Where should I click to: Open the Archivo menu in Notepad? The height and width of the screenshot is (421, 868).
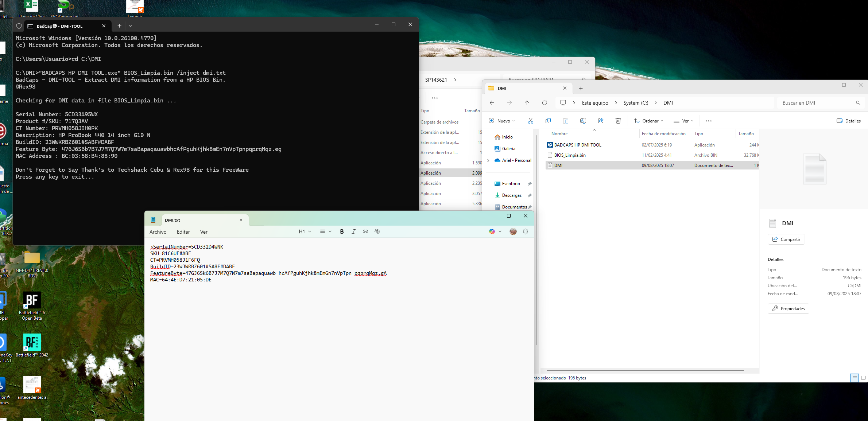click(158, 232)
